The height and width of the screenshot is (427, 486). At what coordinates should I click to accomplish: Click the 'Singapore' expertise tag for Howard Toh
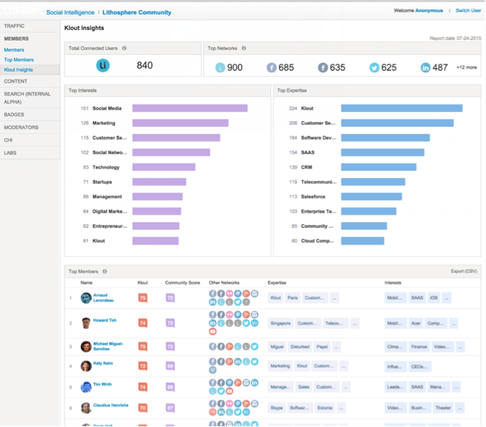click(x=281, y=323)
